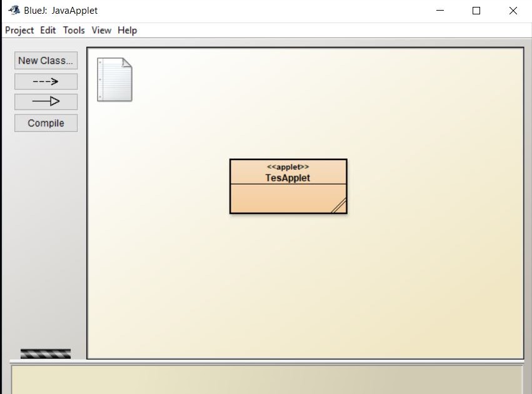Viewport: 532px width, 394px height.
Task: Click the TesApplet class name text
Action: (288, 178)
